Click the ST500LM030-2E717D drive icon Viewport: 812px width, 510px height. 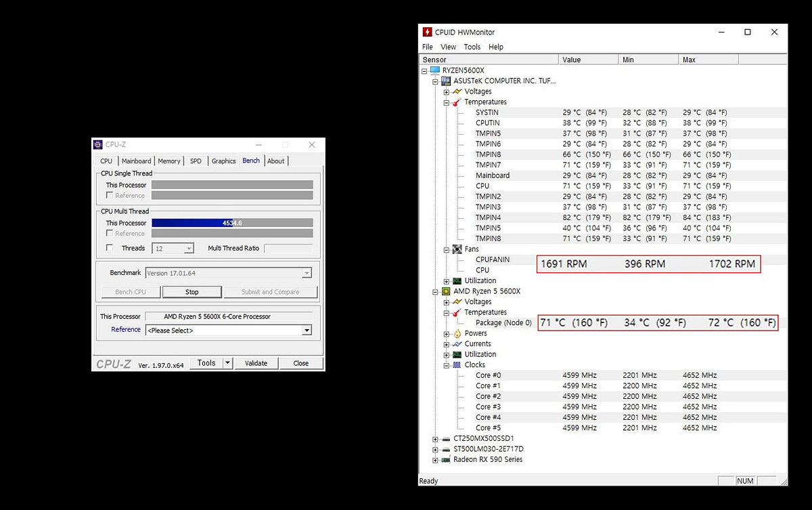[x=446, y=449]
